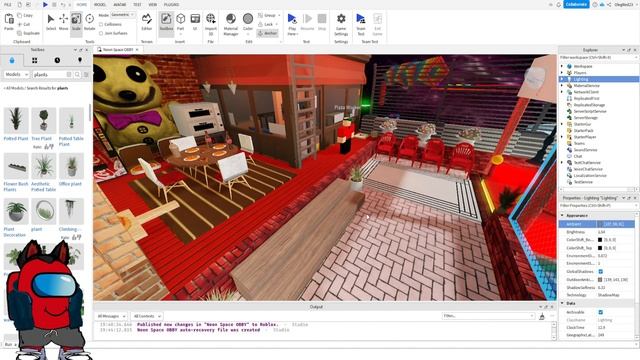
Task: Switch to the PLUGINS ribbon tab
Action: point(171,4)
